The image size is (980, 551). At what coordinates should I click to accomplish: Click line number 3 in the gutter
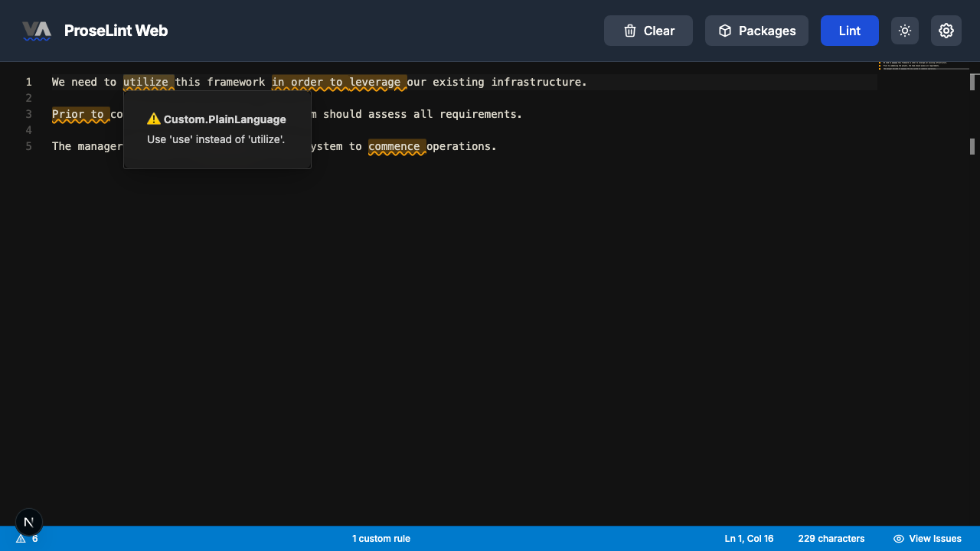point(28,114)
